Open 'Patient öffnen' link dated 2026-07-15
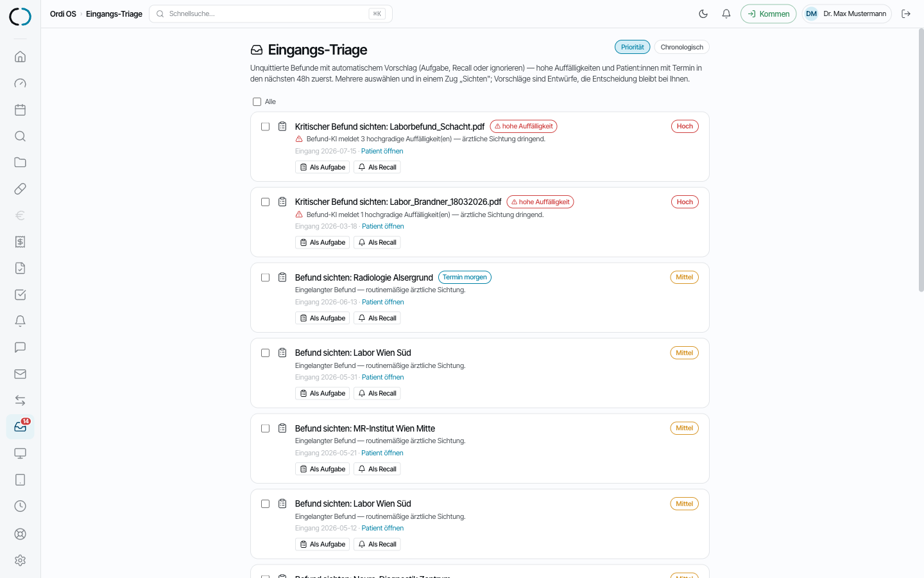Viewport: 924px width, 578px height. tap(382, 151)
